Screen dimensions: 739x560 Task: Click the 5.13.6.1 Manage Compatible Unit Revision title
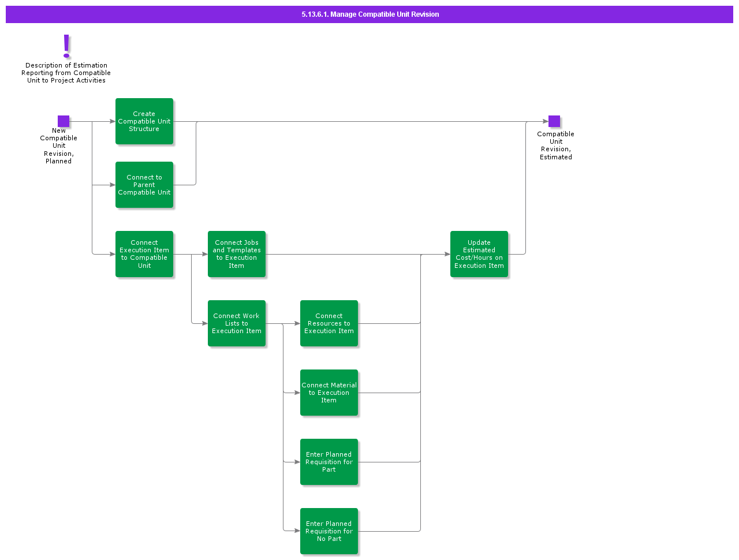tap(369, 14)
